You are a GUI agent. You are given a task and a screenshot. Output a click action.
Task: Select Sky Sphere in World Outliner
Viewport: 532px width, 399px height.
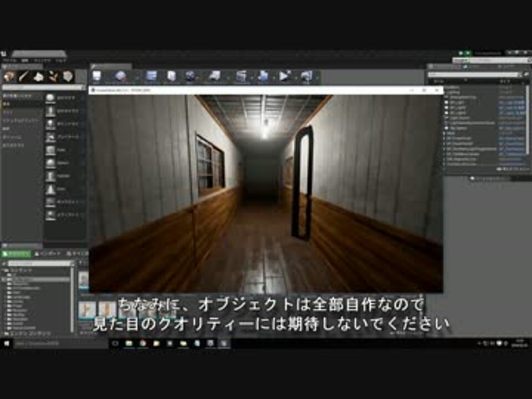(459, 128)
